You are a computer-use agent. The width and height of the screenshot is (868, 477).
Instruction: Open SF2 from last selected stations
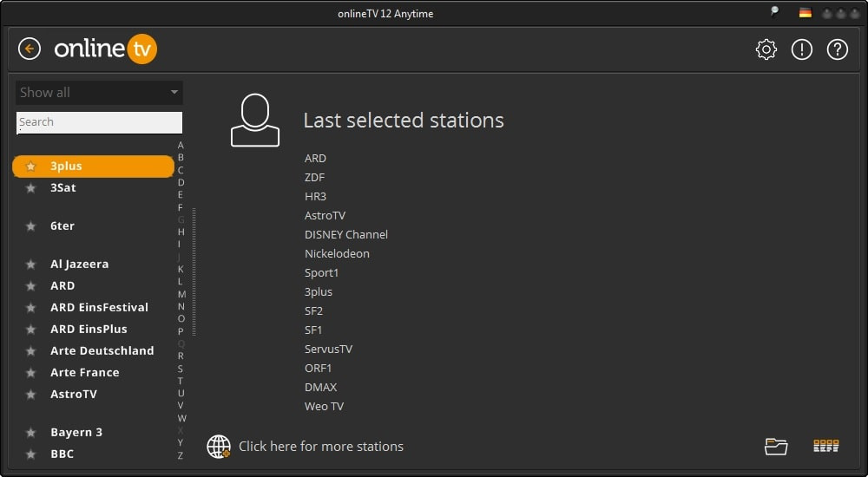(x=313, y=311)
